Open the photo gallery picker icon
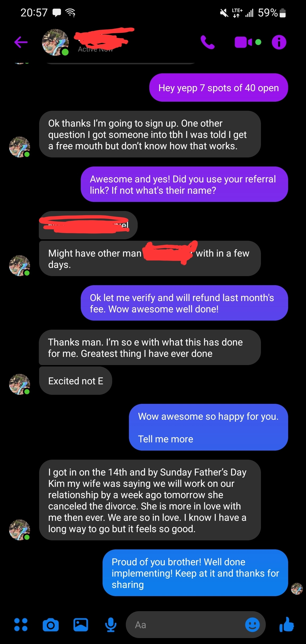 pos(81,624)
